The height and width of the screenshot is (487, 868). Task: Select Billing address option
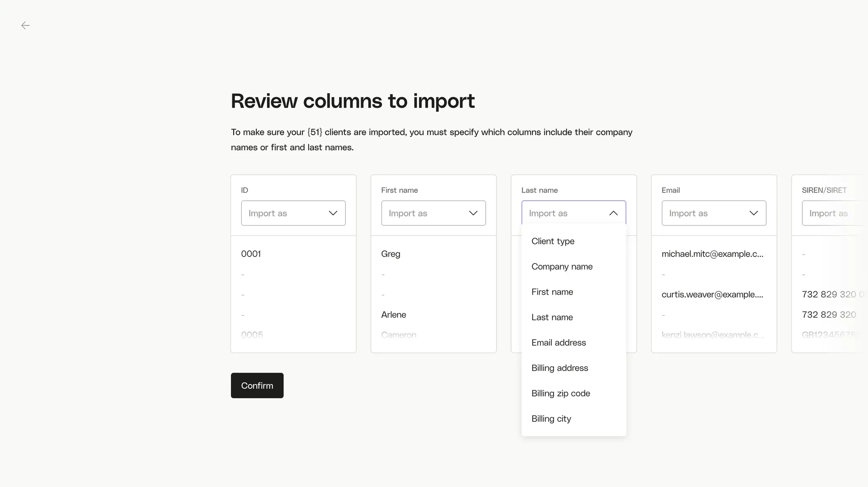(559, 368)
